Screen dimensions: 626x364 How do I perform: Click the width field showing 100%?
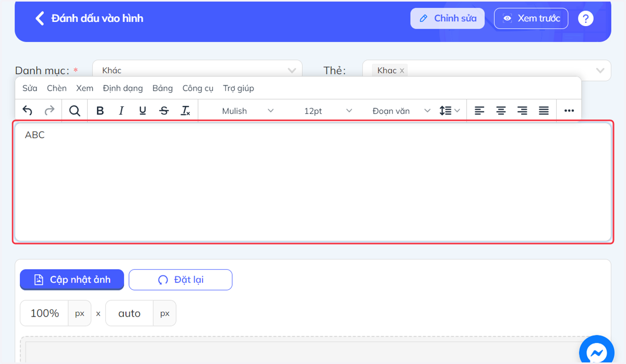point(44,313)
